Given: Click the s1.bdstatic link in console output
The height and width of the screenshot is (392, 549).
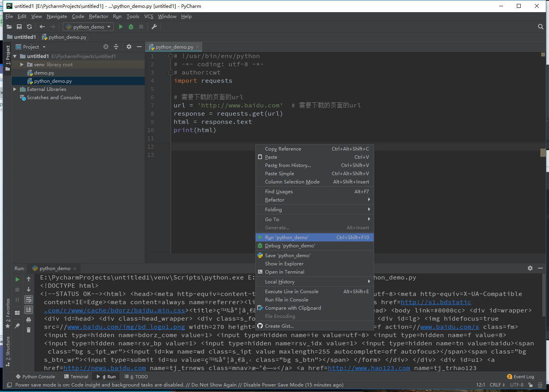Looking at the screenshot, I should pyautogui.click(x=436, y=302).
